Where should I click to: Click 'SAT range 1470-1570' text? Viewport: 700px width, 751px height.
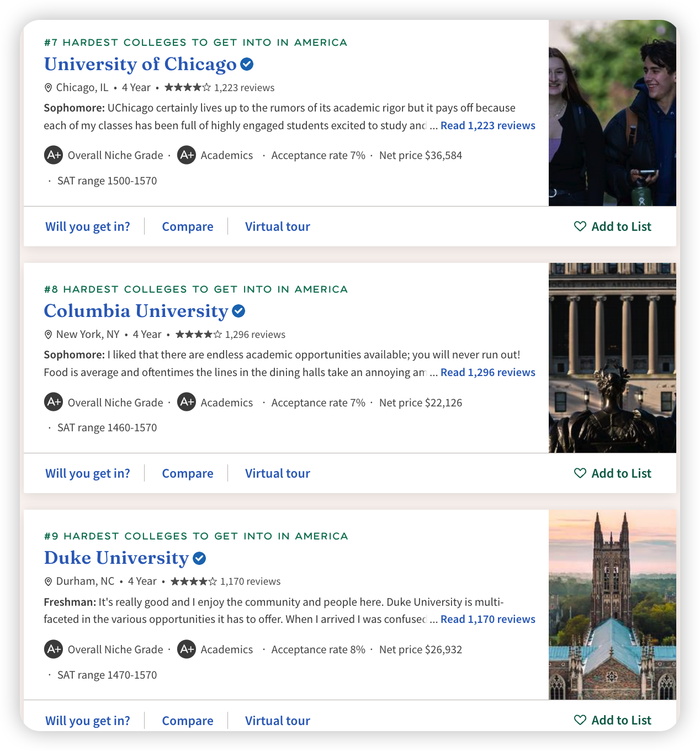(107, 675)
